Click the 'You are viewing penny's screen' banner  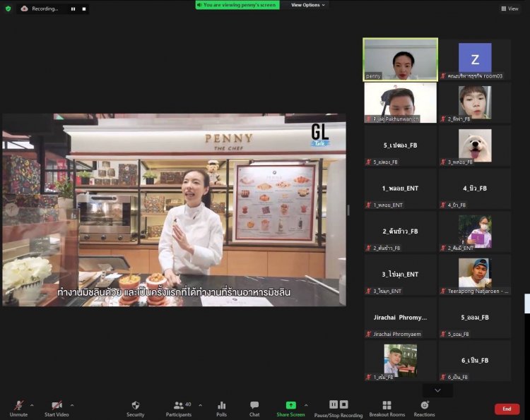pyautogui.click(x=237, y=5)
